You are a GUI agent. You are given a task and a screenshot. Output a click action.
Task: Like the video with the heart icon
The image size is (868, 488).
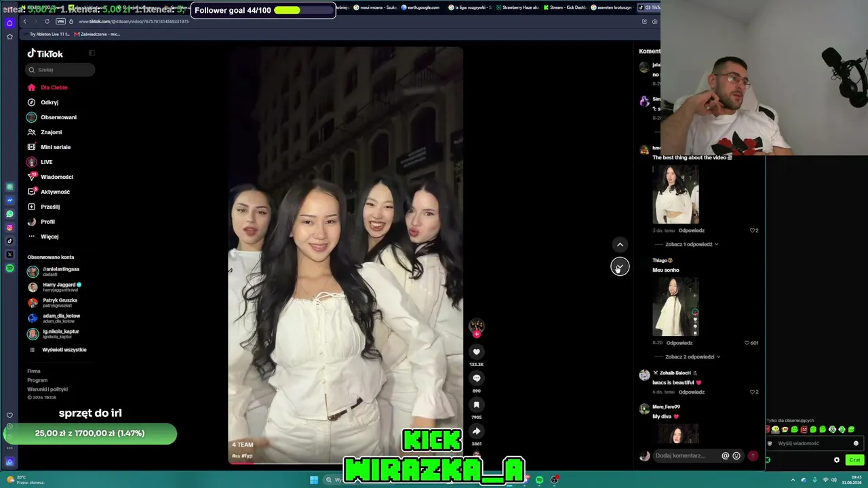(477, 352)
